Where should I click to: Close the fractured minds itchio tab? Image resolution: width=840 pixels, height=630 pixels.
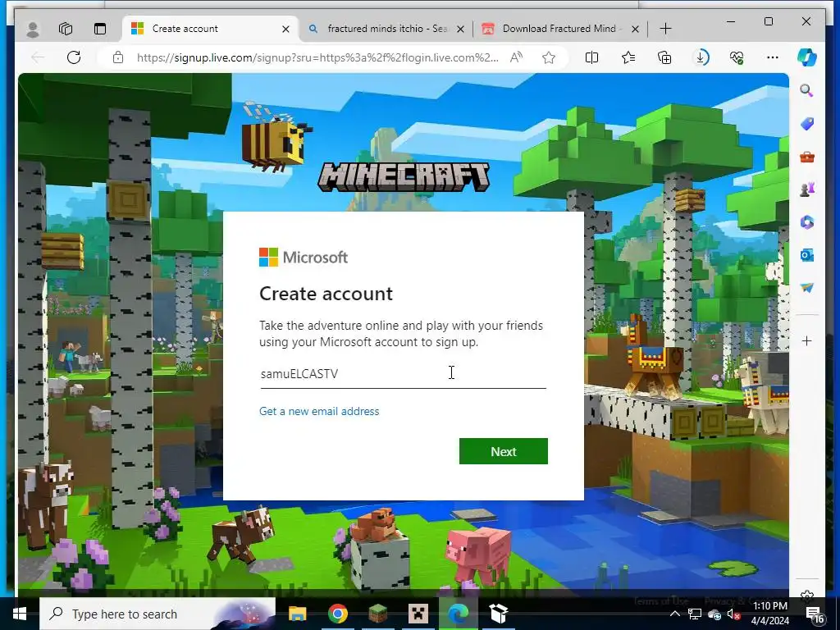tap(460, 29)
